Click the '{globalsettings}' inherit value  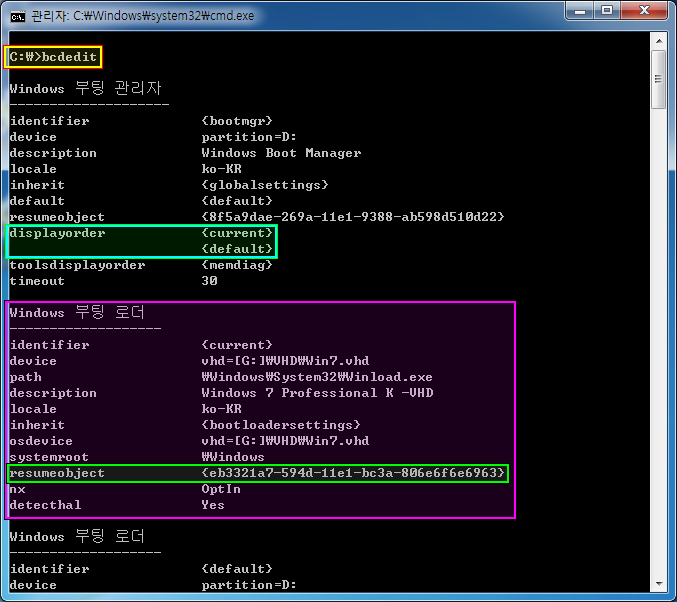[x=265, y=185]
